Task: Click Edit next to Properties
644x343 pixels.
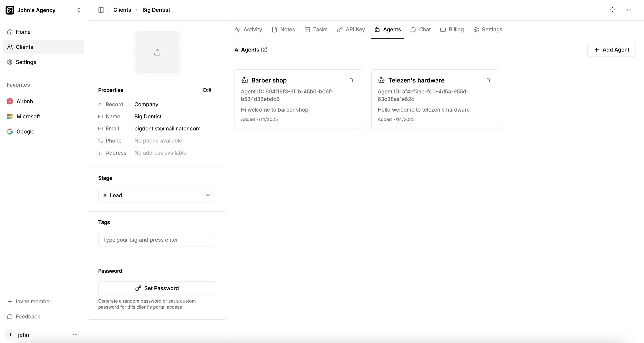Action: (207, 90)
